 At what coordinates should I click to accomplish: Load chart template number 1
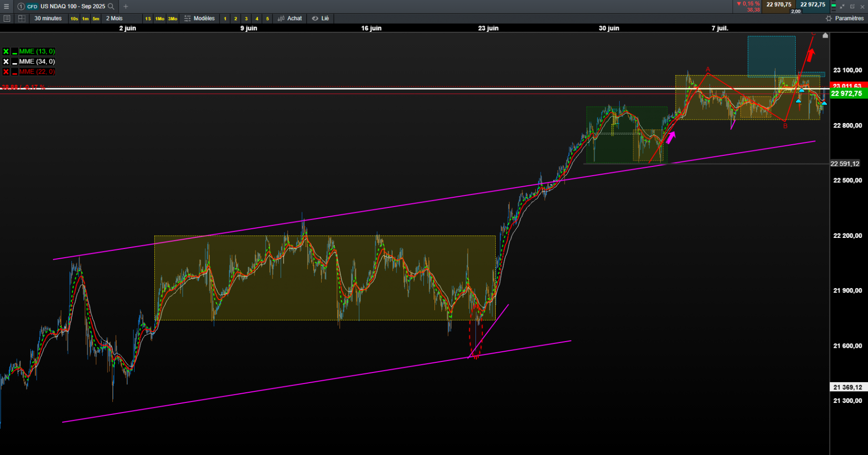[225, 19]
